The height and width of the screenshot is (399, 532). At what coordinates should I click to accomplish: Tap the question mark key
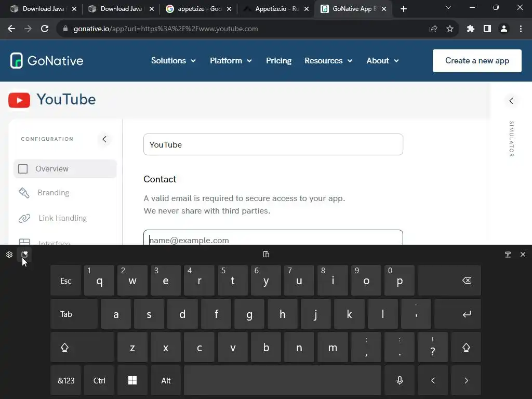pos(433,348)
